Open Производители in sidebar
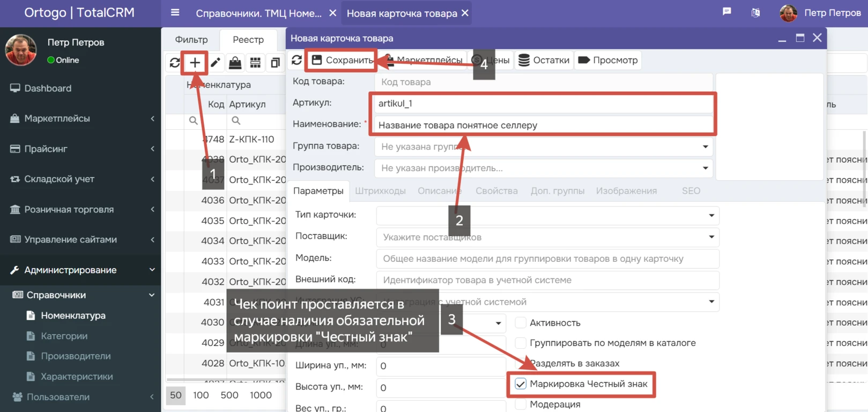This screenshot has height=412, width=868. [x=76, y=356]
